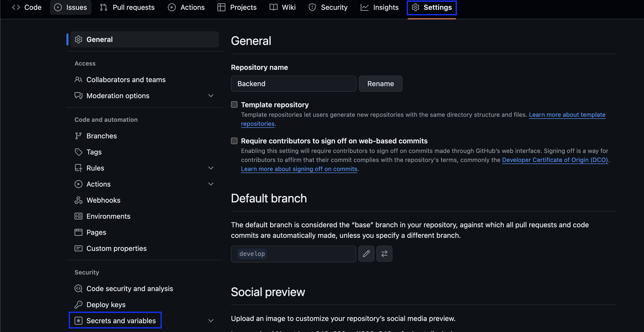This screenshot has height=332, width=644.
Task: Click the git branch icon beside Branches
Action: (78, 136)
